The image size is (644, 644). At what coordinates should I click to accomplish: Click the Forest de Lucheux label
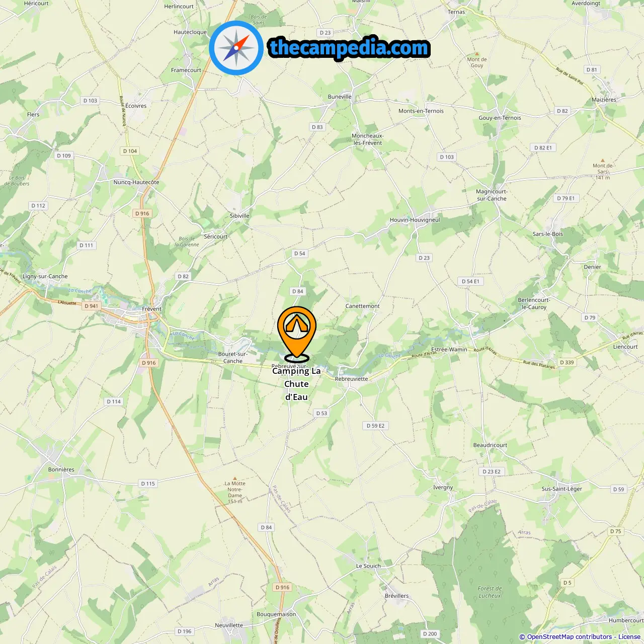click(x=490, y=592)
